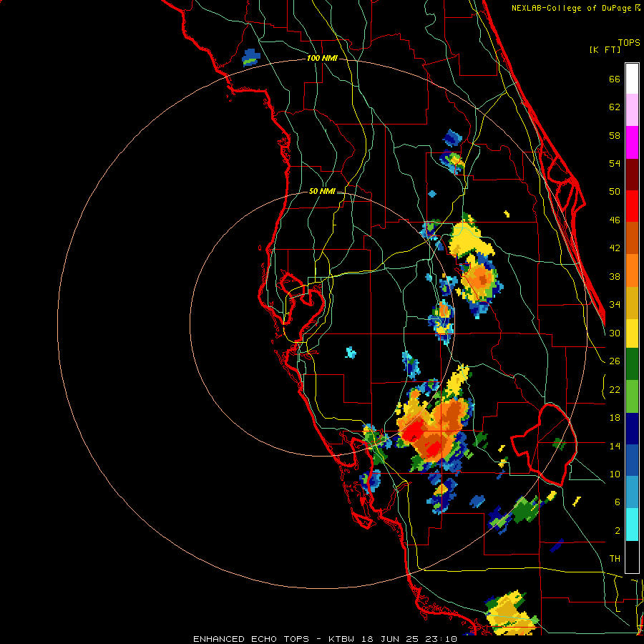
Task: Click the cyan legend swatch
Action: (x=632, y=525)
